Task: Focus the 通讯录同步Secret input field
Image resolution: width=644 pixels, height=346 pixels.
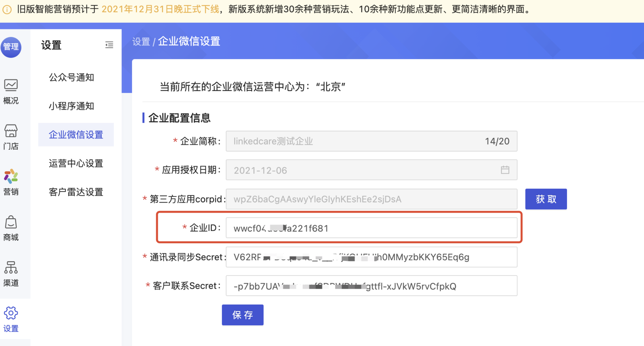Action: tap(371, 257)
